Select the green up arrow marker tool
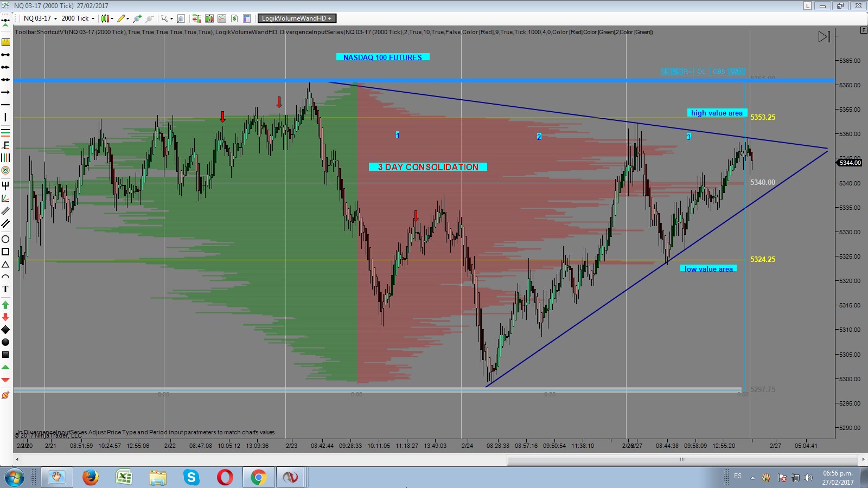Screen dimensions: 868x488 [x=5, y=305]
